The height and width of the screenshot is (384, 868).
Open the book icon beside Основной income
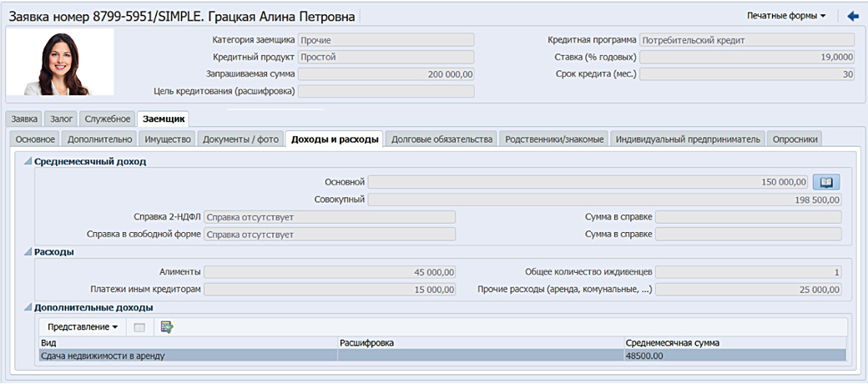click(x=826, y=182)
